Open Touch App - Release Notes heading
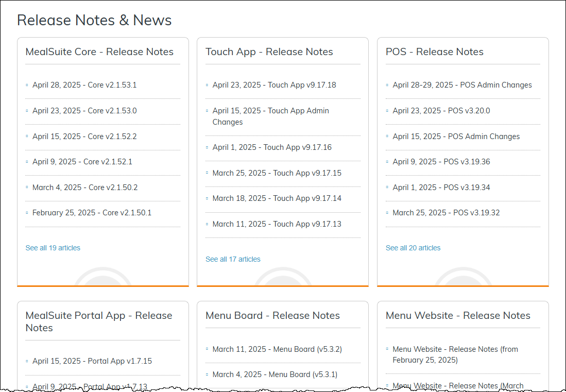 point(269,52)
